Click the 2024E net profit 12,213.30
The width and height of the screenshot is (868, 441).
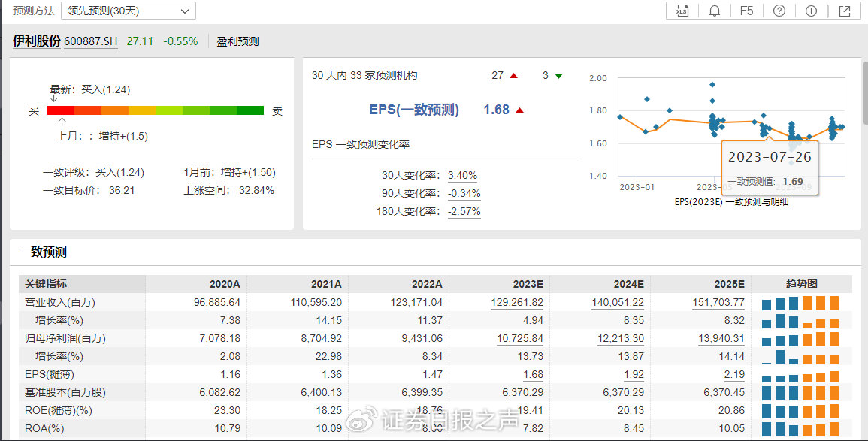pyautogui.click(x=621, y=339)
